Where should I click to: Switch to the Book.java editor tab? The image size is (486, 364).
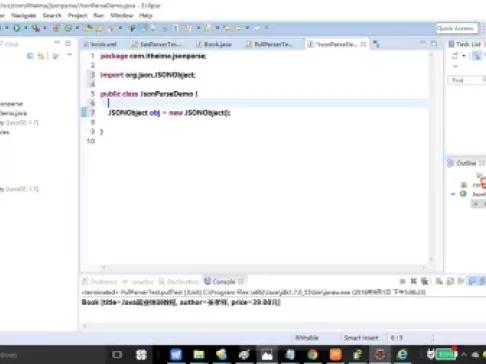point(214,44)
